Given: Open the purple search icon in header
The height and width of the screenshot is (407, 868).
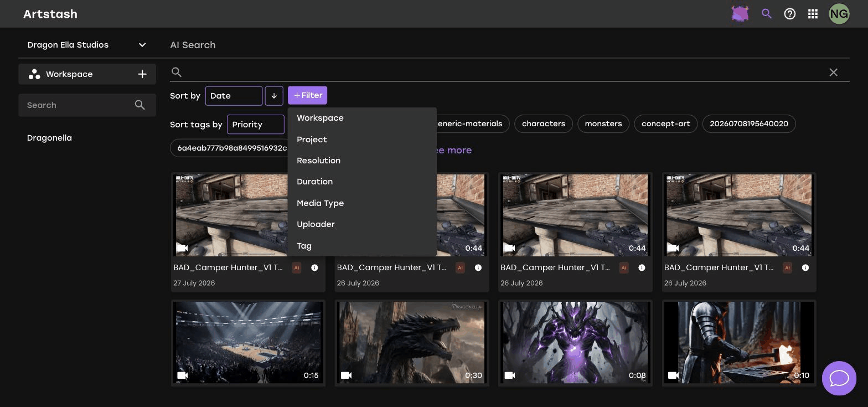Looking at the screenshot, I should coord(767,14).
